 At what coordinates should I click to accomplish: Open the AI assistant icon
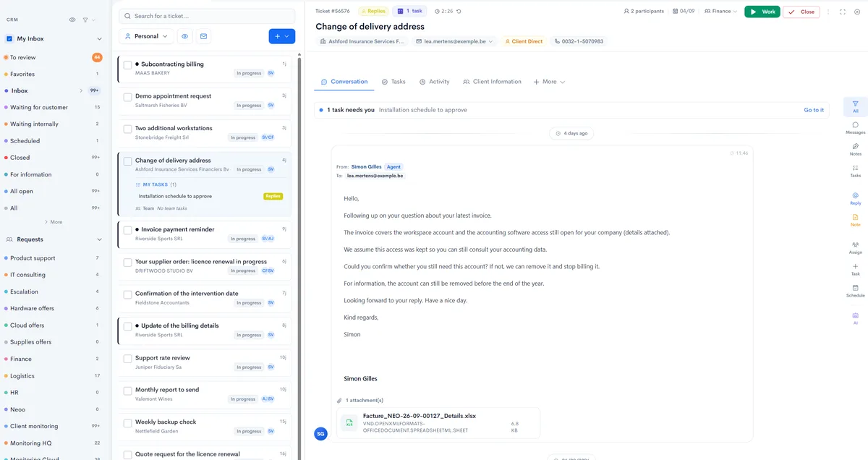tap(856, 318)
